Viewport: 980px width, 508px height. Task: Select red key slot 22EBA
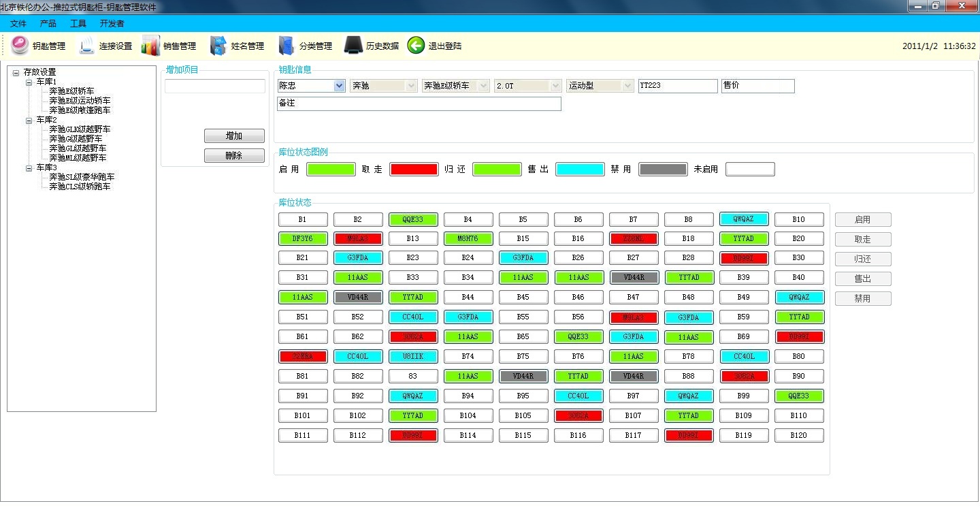(x=303, y=357)
